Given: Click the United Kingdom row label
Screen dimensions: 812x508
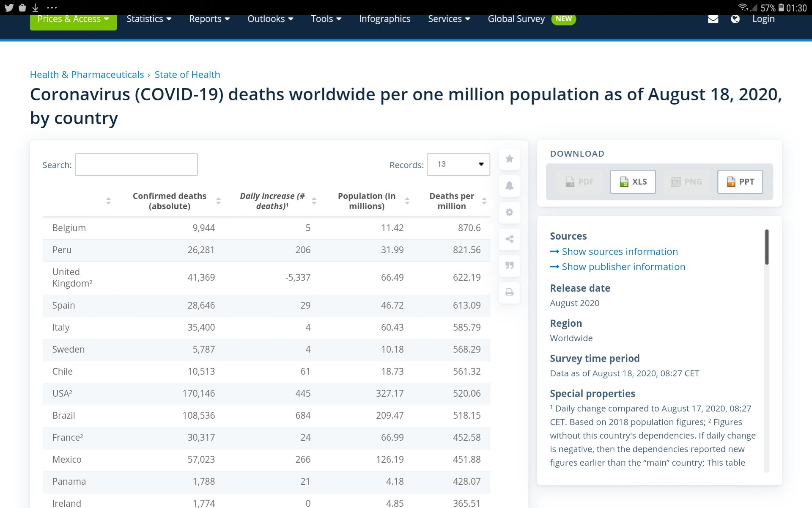Looking at the screenshot, I should [72, 278].
